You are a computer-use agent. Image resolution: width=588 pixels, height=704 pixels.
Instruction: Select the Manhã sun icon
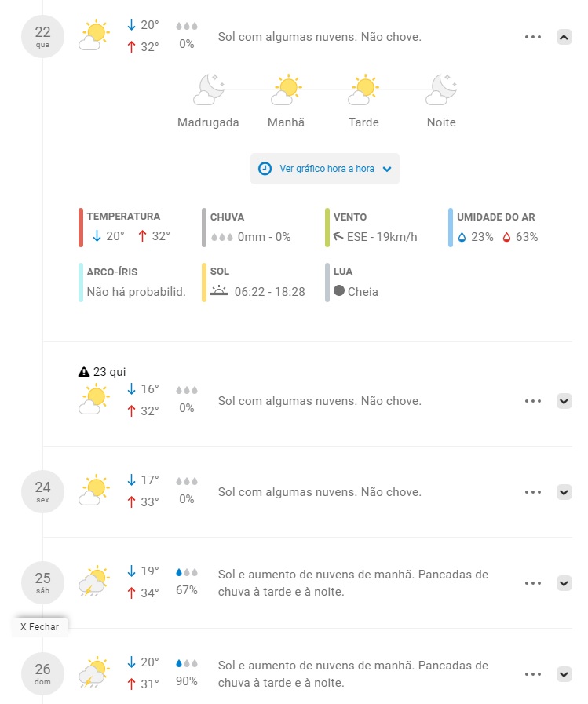(286, 89)
